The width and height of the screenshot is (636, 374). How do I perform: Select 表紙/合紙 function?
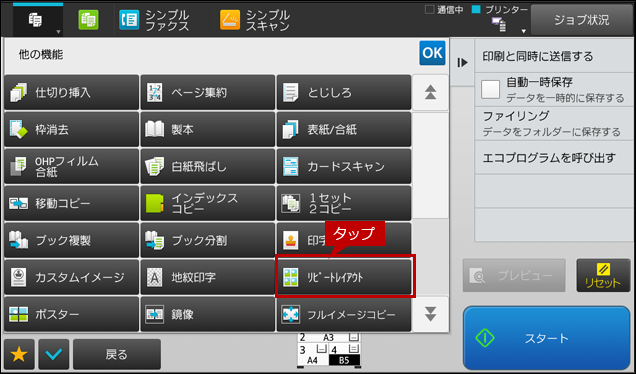(x=344, y=129)
